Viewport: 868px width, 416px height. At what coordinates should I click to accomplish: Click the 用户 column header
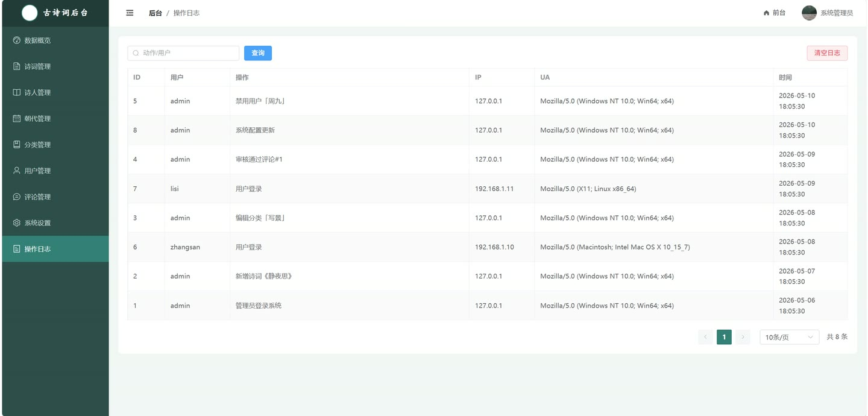[197, 77]
